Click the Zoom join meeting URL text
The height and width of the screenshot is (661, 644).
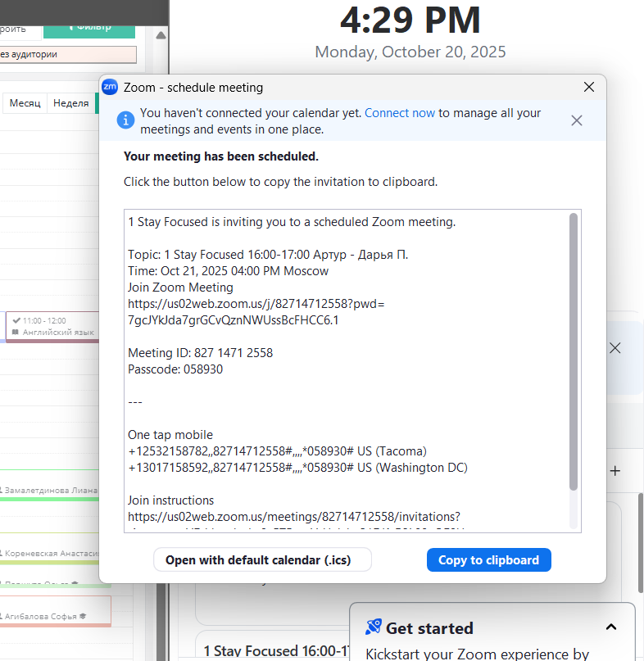pos(256,312)
